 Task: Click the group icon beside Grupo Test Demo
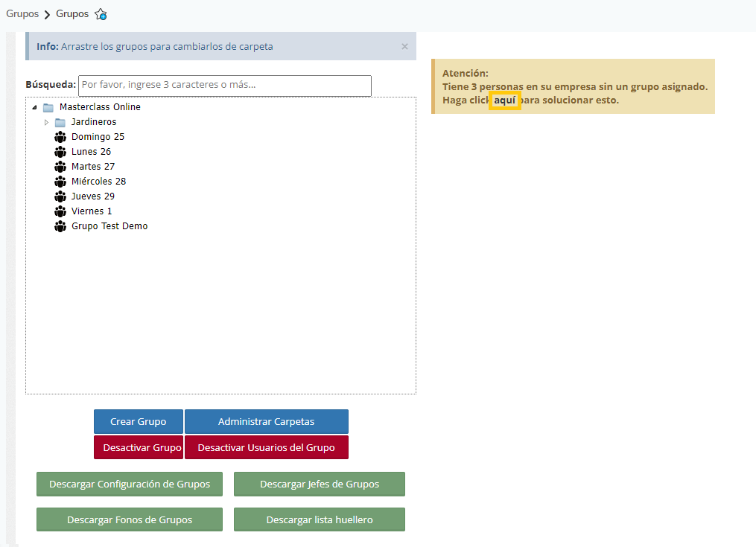[x=60, y=226]
